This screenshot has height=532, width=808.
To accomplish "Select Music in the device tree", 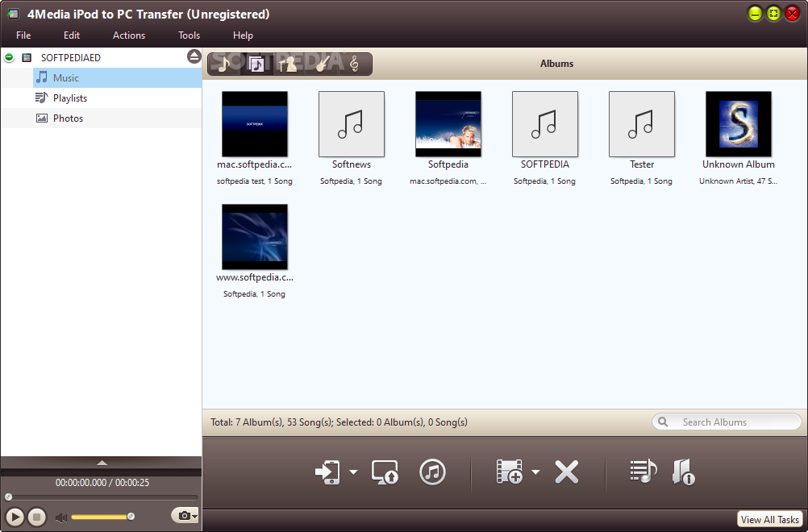I will 118,77.
